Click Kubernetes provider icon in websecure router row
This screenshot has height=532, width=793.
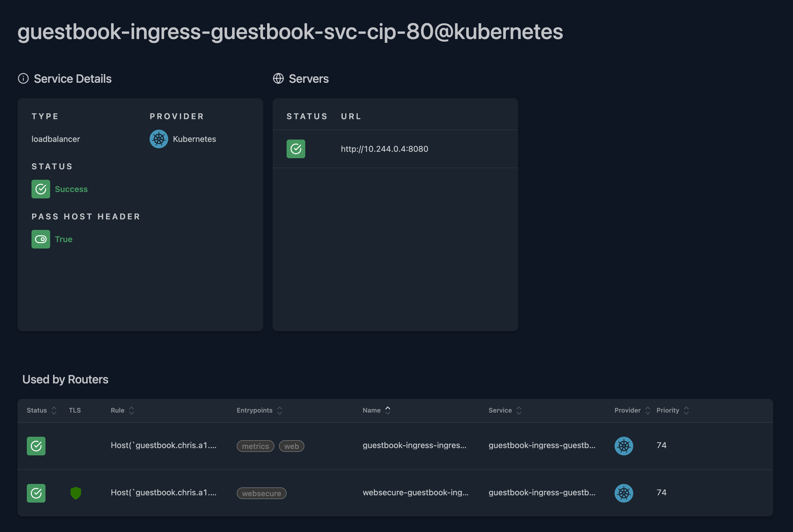tap(624, 493)
